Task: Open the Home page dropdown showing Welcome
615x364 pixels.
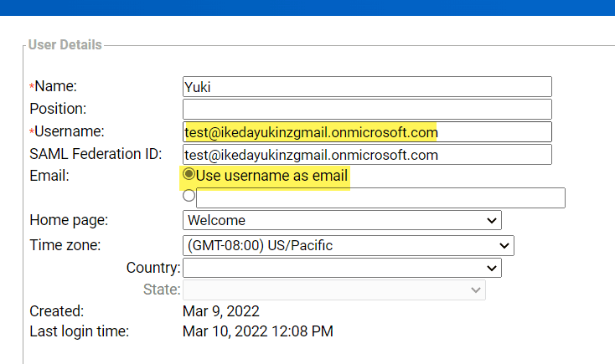Action: [342, 220]
